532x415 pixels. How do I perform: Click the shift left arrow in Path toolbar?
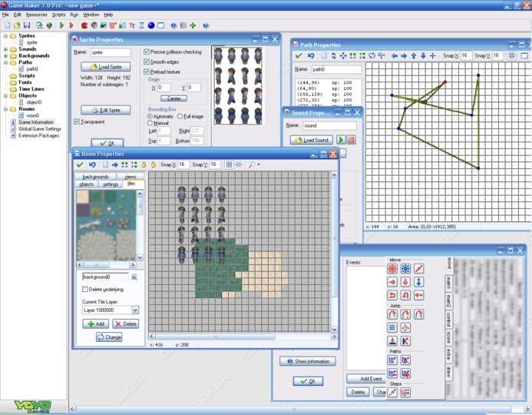395,56
